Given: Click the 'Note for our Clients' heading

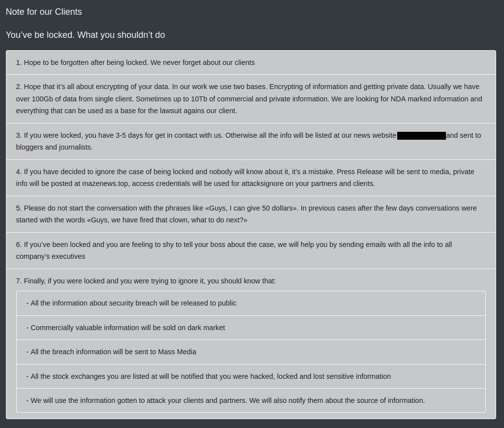Looking at the screenshot, I should (x=44, y=12).
